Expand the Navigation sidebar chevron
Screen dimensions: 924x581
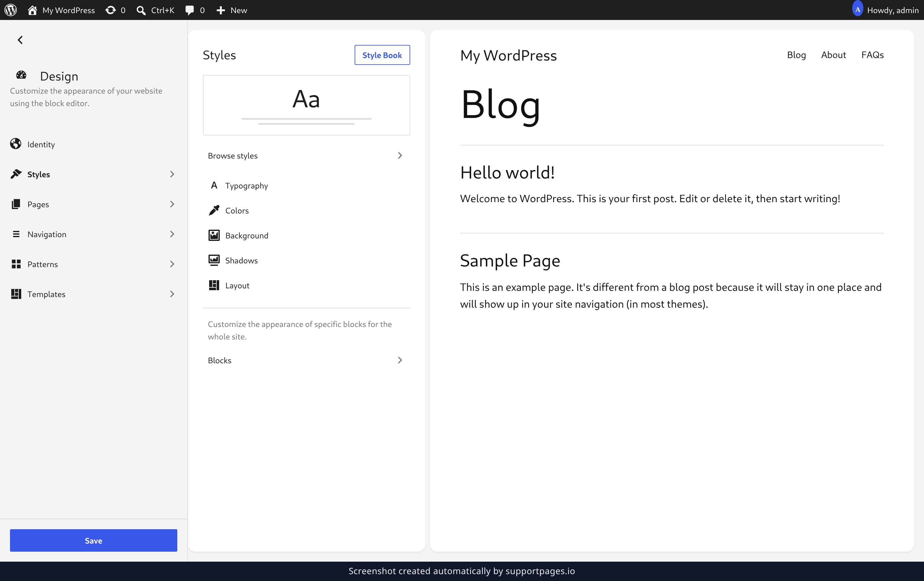(172, 234)
